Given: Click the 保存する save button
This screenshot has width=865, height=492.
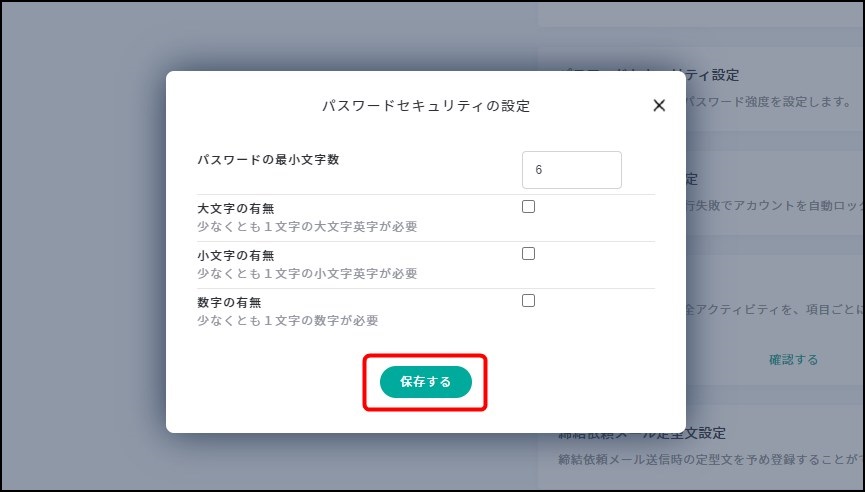Looking at the screenshot, I should point(425,382).
